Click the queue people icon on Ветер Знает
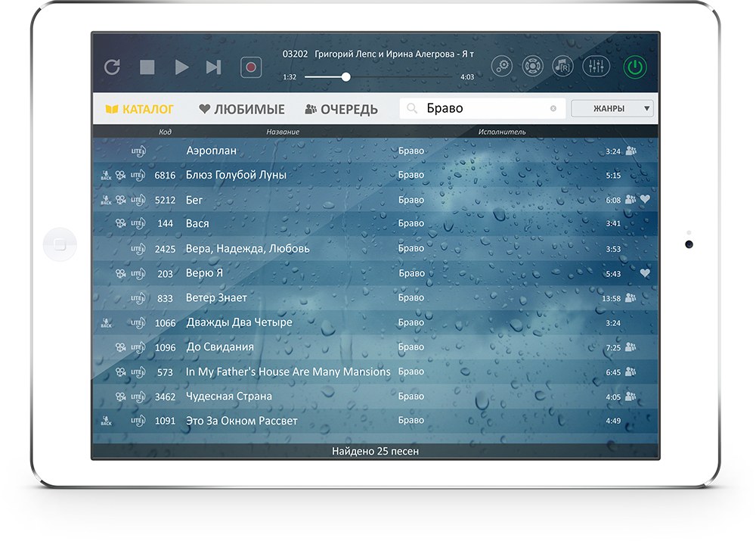756x541 pixels. click(x=631, y=298)
